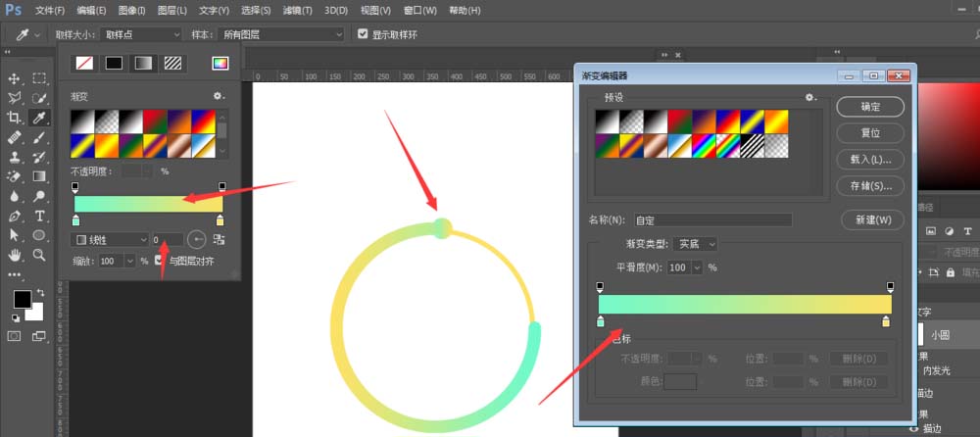Select the Rectangular Marquee tool
The width and height of the screenshot is (980, 437).
pyautogui.click(x=40, y=78)
